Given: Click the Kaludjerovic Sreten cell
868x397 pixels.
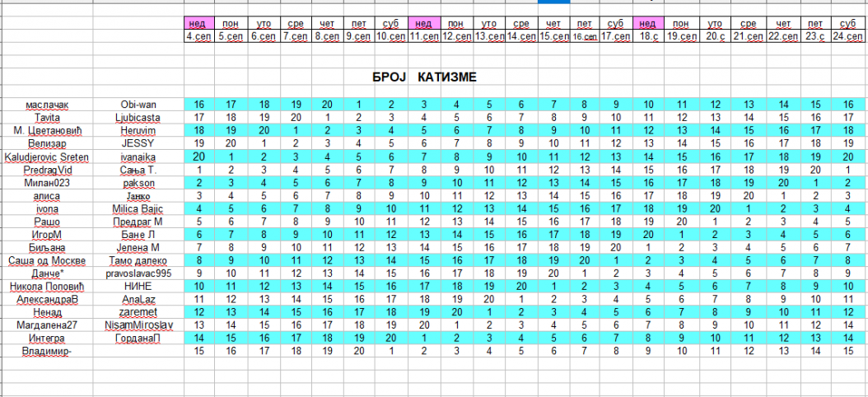Looking at the screenshot, I should [47, 156].
